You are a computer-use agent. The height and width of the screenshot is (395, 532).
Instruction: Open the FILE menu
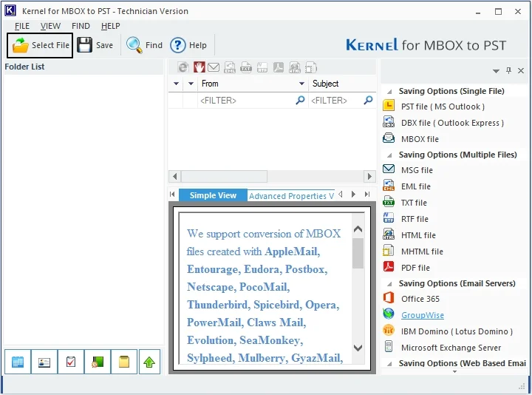click(x=22, y=26)
